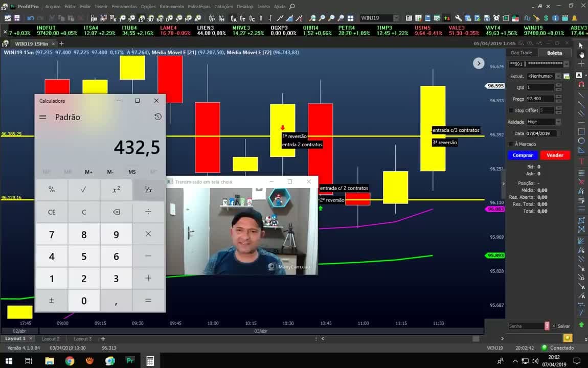This screenshot has width=588, height=368.
Task: Open the calculator hamburger menu
Action: 43,117
